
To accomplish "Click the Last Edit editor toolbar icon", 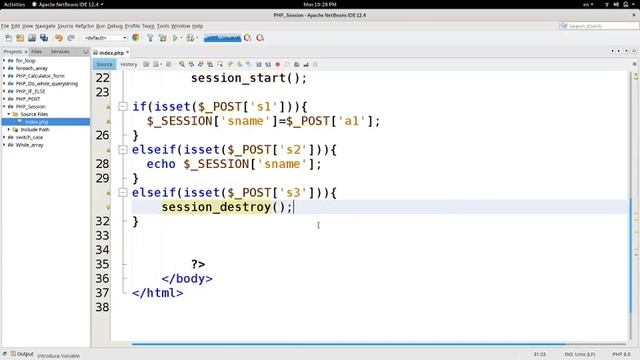I will pyautogui.click(x=146, y=64).
